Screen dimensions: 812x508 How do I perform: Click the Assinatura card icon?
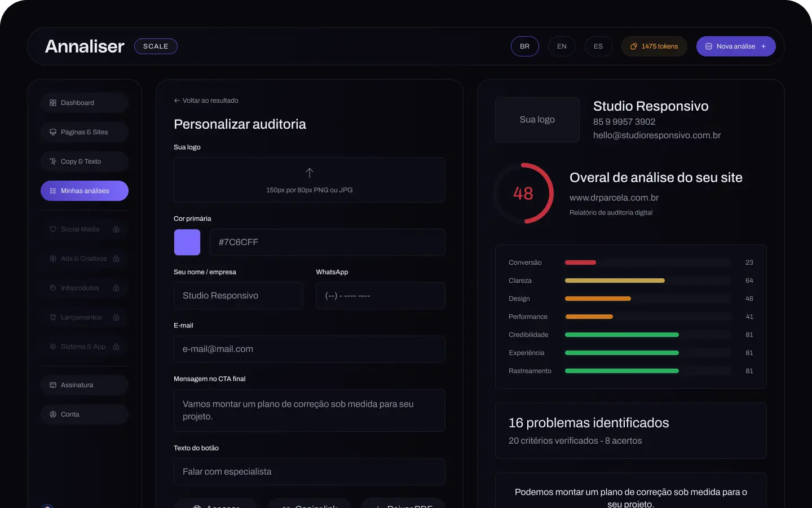click(x=53, y=385)
